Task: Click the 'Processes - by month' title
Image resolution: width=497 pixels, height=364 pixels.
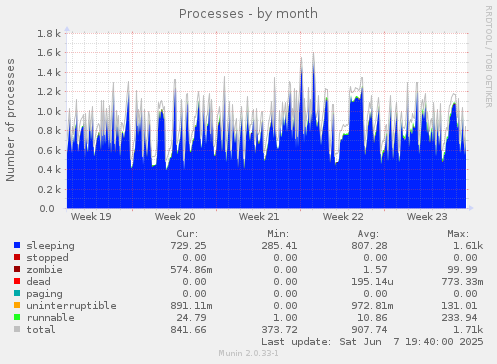Action: 248,14
